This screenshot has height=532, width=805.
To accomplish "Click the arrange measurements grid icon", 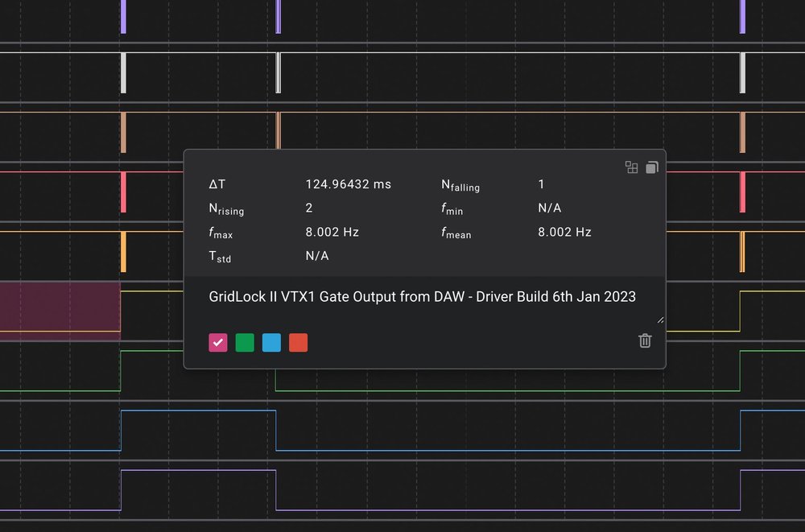I will click(631, 167).
